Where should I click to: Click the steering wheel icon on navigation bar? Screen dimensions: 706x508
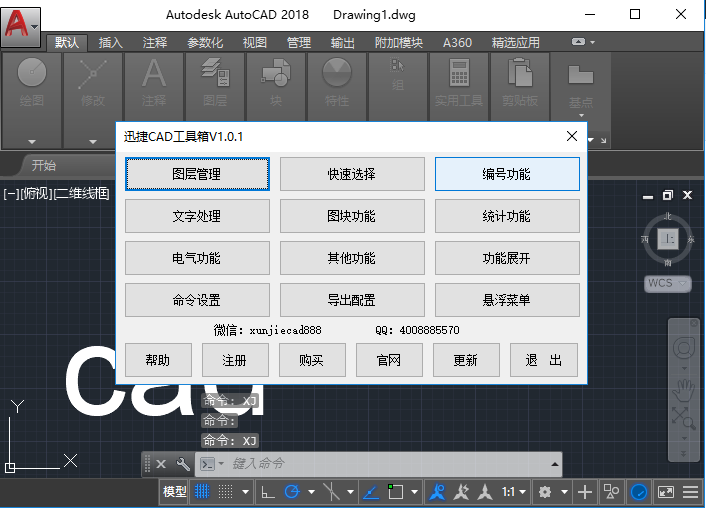[x=683, y=348]
